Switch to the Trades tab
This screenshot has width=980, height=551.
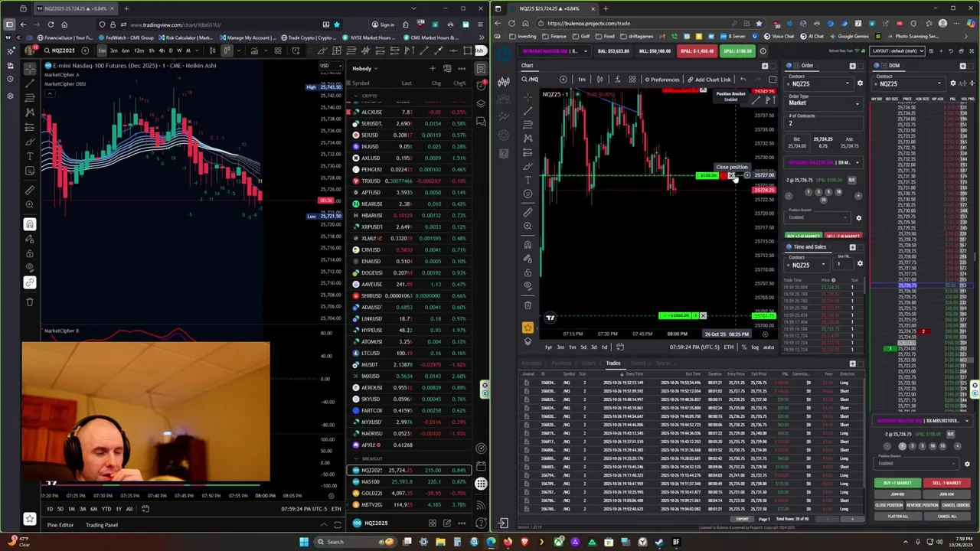point(613,364)
